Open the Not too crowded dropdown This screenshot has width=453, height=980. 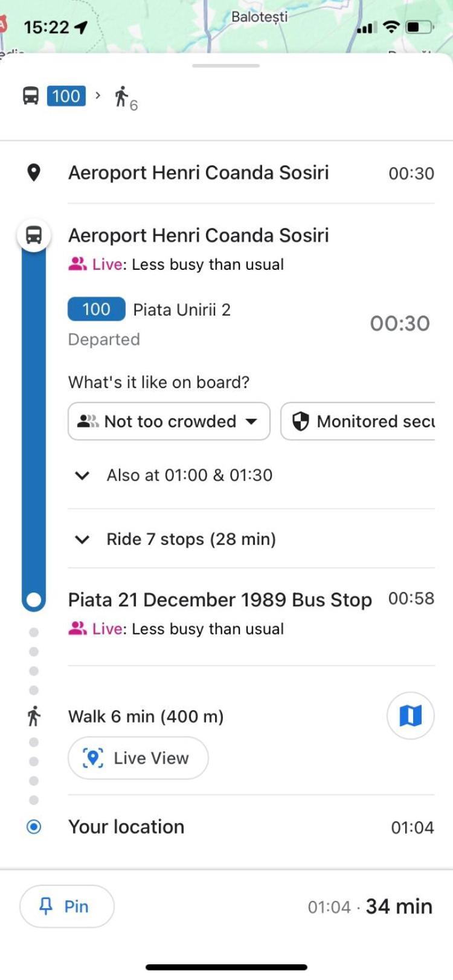169,421
